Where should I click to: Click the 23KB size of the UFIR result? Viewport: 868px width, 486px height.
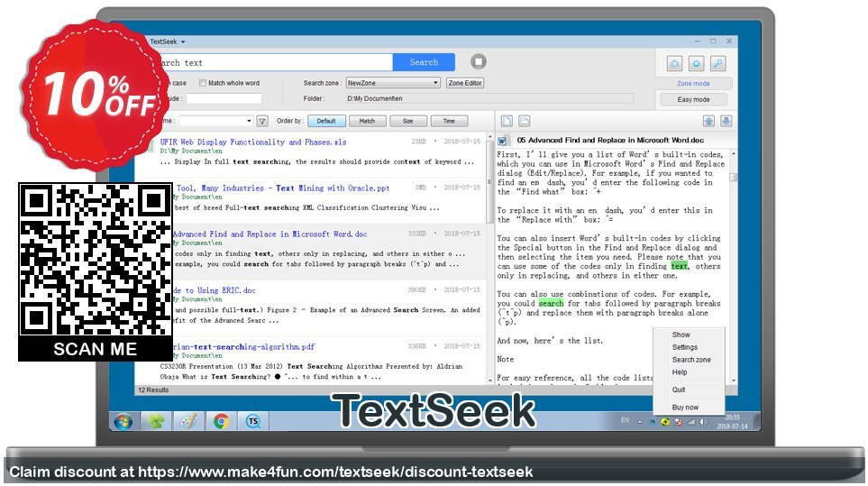[418, 142]
